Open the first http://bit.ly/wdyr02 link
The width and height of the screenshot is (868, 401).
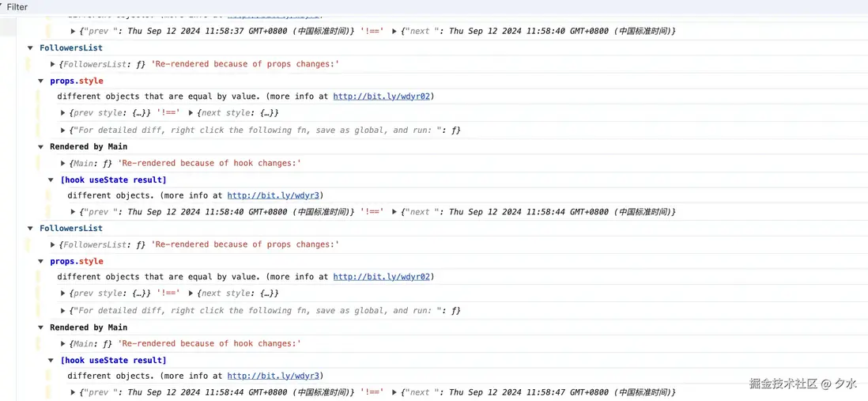pos(381,96)
